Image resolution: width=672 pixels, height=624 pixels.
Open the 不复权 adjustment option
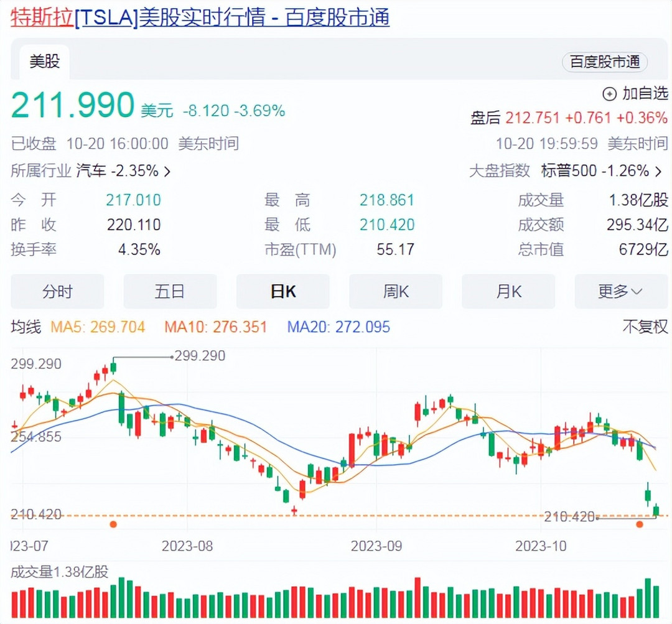click(x=645, y=327)
